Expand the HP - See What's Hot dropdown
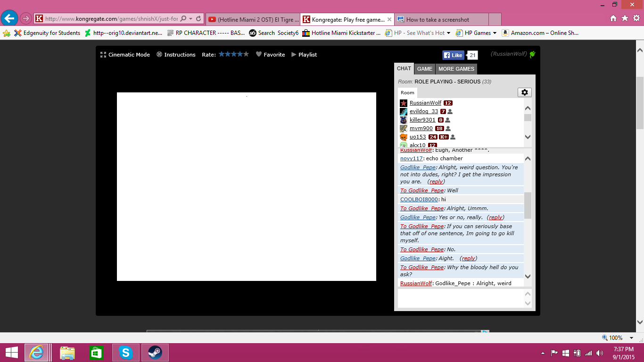The width and height of the screenshot is (644, 362). 448,33
